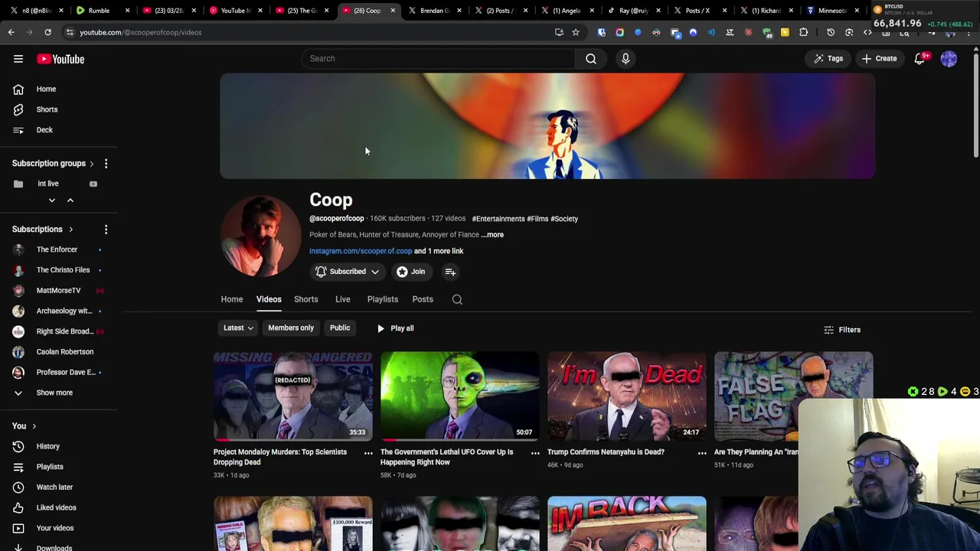Click the Create button
The image size is (980, 551).
coord(879,58)
